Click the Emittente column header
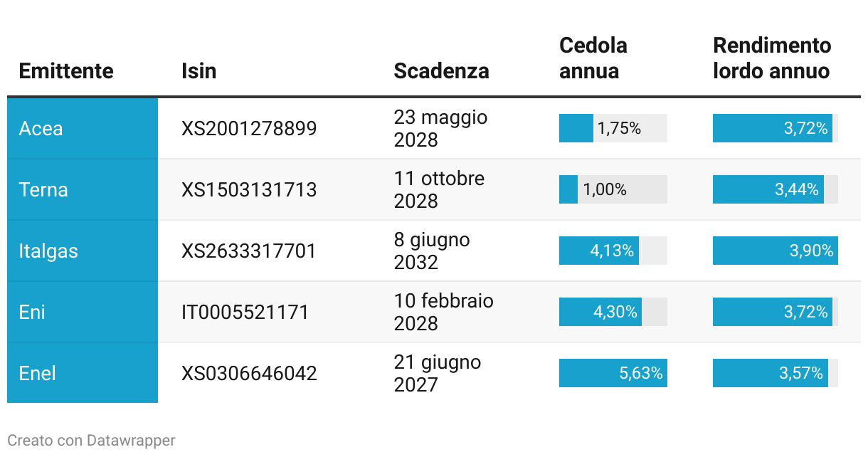Viewport: 868px width, 457px height. point(66,71)
